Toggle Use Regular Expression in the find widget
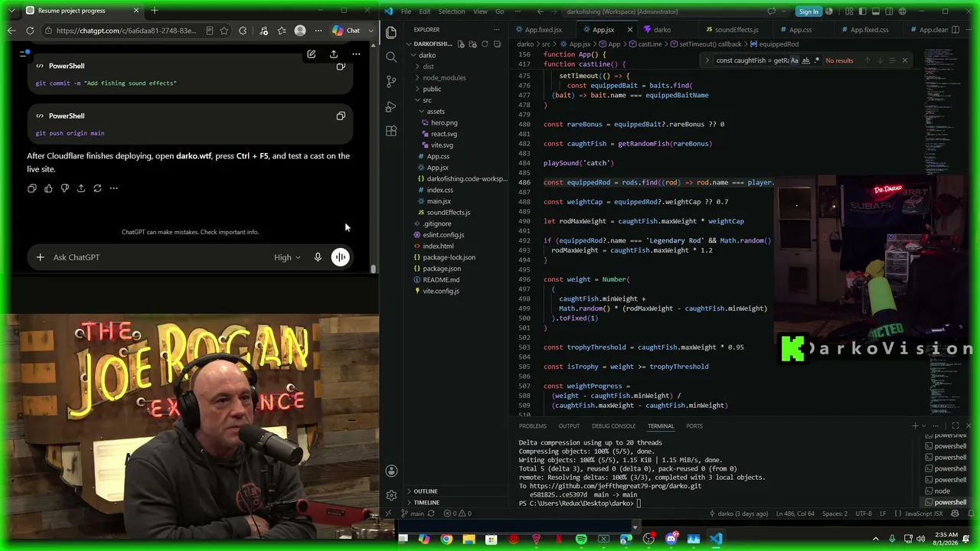Viewport: 980px width, 551px height. 816,60
